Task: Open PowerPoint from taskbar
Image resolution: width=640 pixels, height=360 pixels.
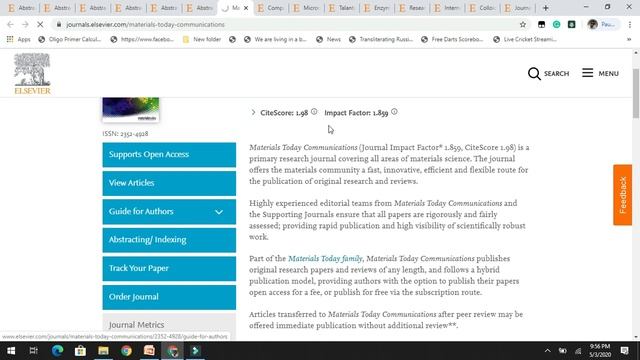Action: 149,351
